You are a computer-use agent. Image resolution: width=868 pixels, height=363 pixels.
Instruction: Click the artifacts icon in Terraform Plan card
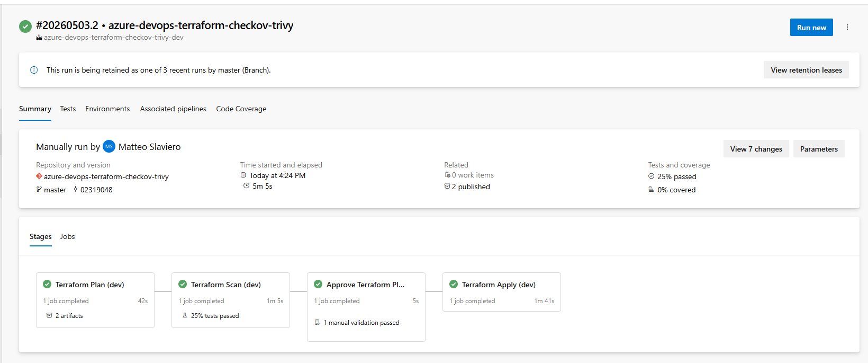(49, 315)
